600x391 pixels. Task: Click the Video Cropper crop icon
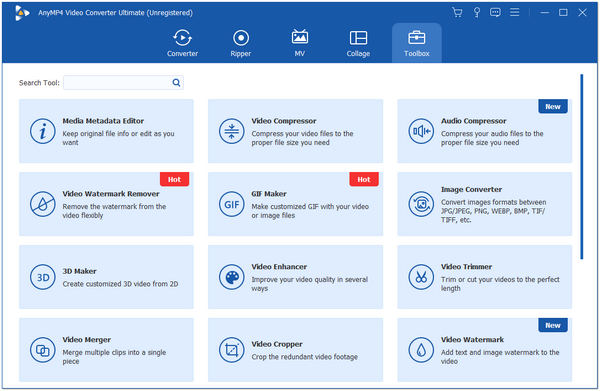(232, 350)
